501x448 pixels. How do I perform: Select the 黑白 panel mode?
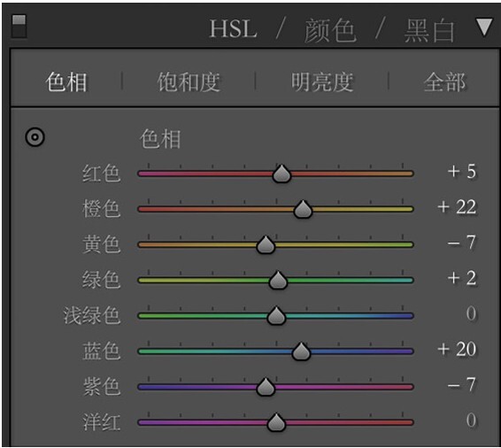[x=429, y=30]
